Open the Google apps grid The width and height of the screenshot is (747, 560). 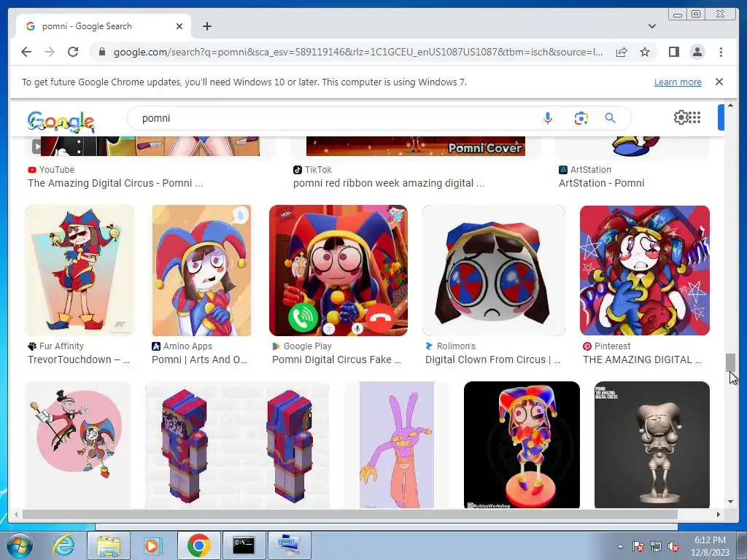point(694,117)
